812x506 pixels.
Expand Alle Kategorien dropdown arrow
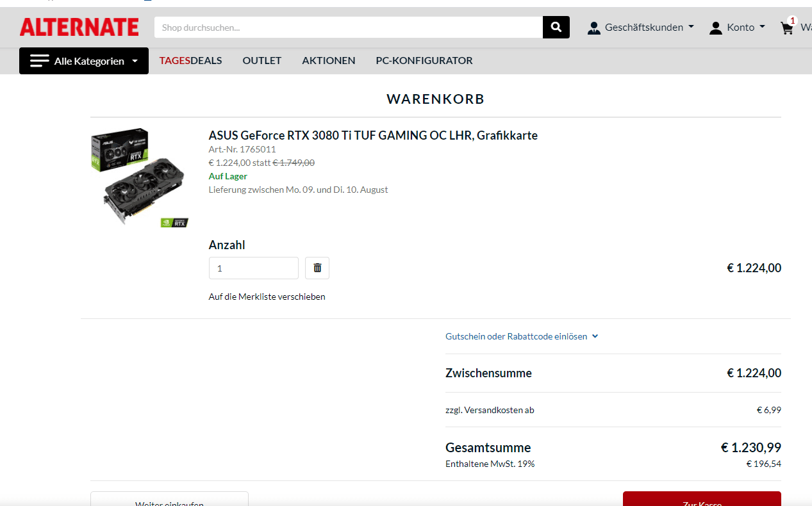pos(135,61)
